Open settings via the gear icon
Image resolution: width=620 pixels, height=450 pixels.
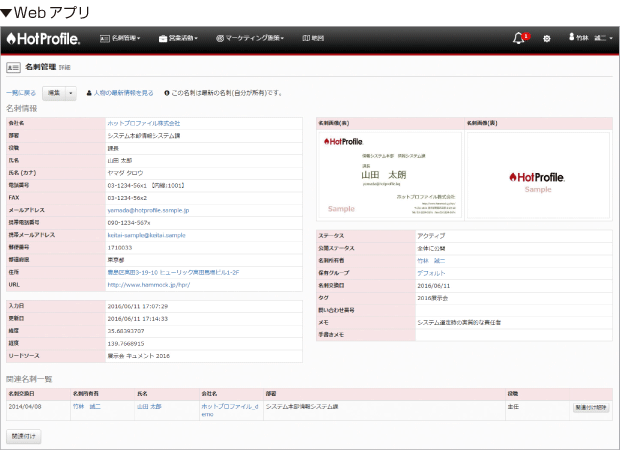[546, 38]
